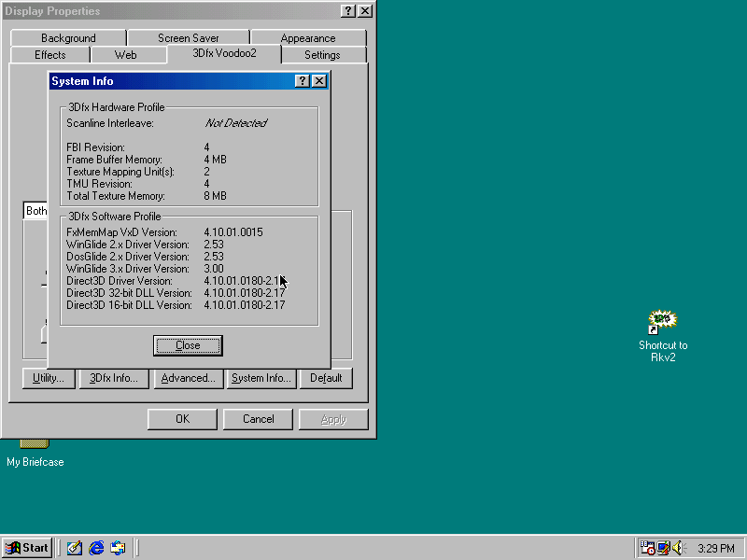
Task: Click the 'TMU Revision:' label
Action: 99,184
